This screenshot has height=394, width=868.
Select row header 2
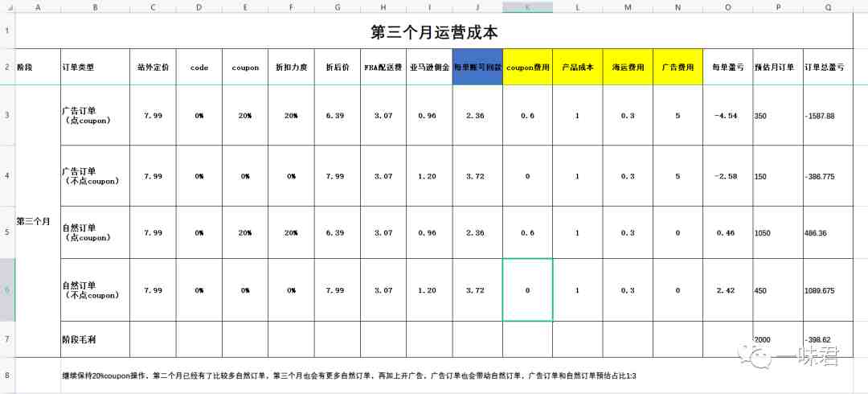tap(7, 67)
